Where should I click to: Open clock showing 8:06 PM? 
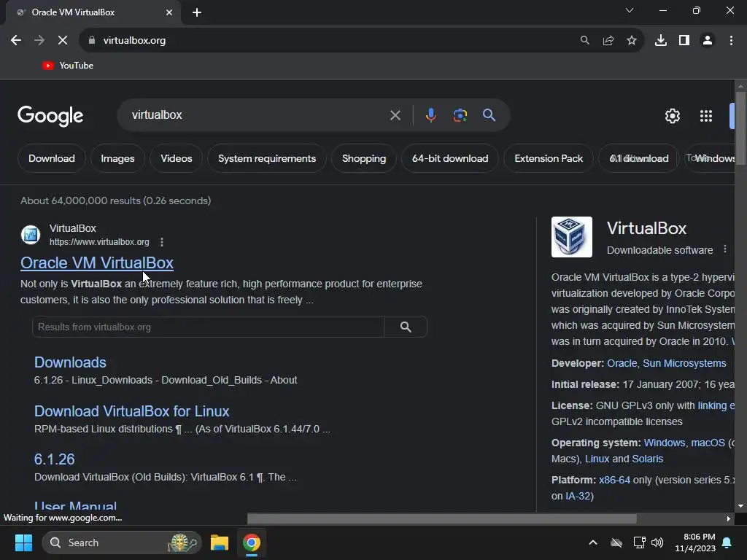click(x=695, y=542)
